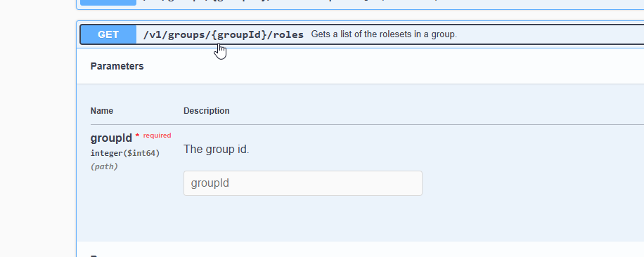This screenshot has height=257, width=644.
Task: Click the Parameters section heading
Action: click(117, 67)
